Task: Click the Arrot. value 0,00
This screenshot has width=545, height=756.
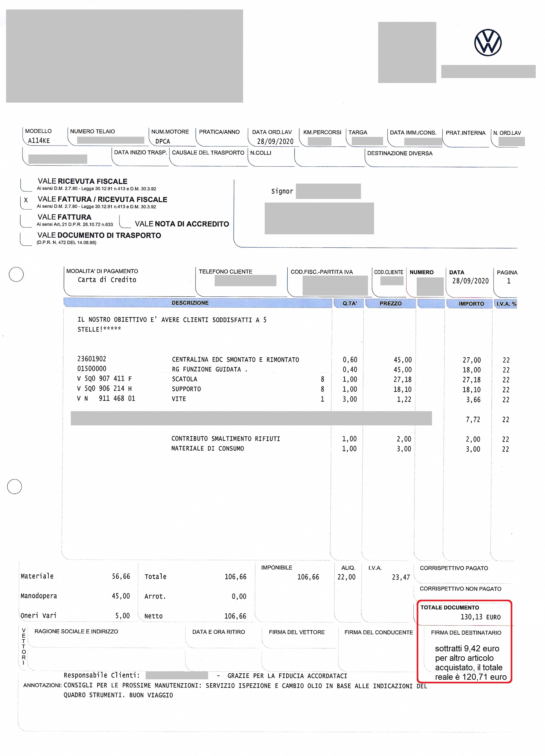Action: pyautogui.click(x=239, y=596)
